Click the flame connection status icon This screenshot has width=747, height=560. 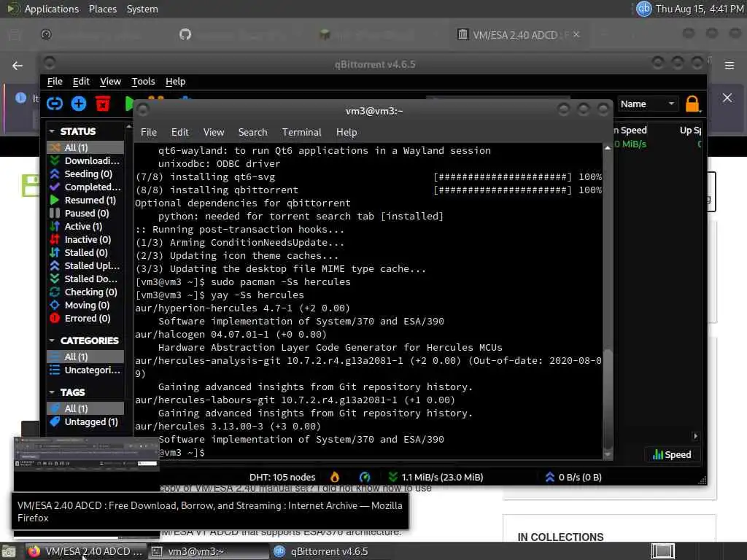tap(335, 477)
